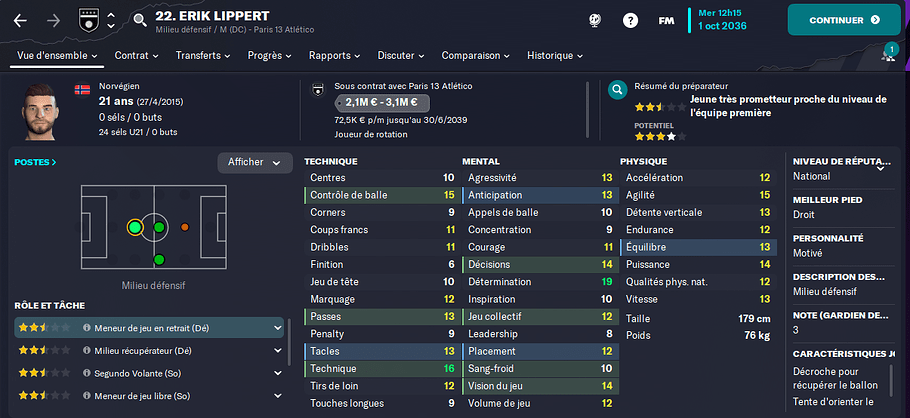This screenshot has width=910, height=418.
Task: Go back with the left arrow icon
Action: click(x=20, y=21)
